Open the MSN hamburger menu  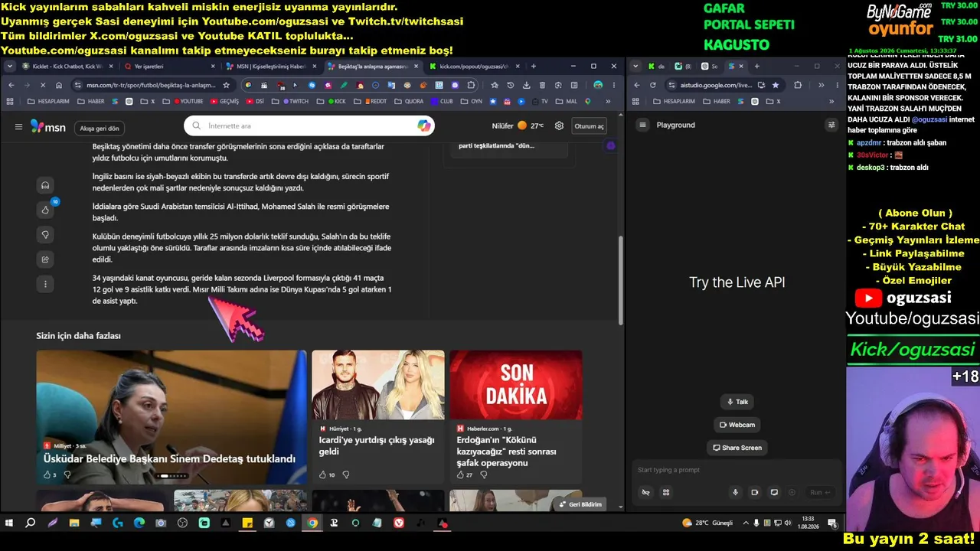[x=18, y=127]
